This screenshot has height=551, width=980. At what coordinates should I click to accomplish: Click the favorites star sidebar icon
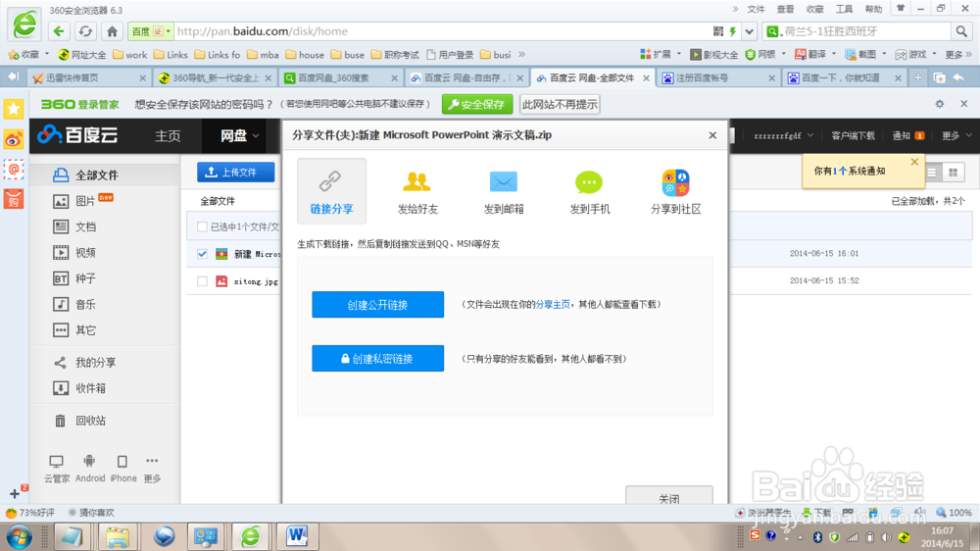click(x=13, y=110)
